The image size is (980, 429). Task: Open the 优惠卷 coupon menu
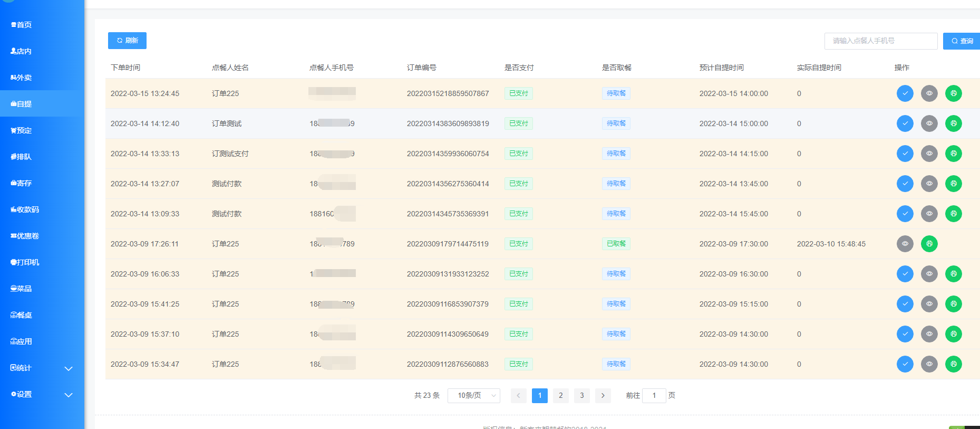pos(42,236)
